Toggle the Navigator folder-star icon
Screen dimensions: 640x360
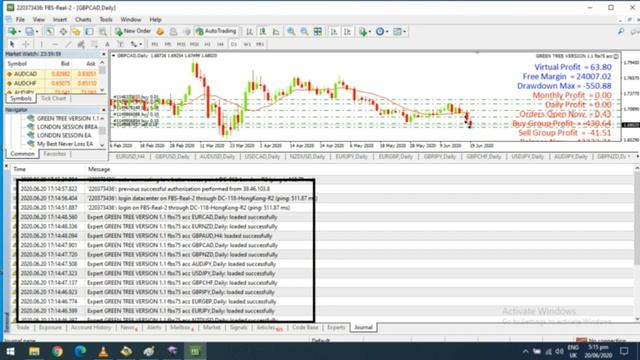point(76,31)
